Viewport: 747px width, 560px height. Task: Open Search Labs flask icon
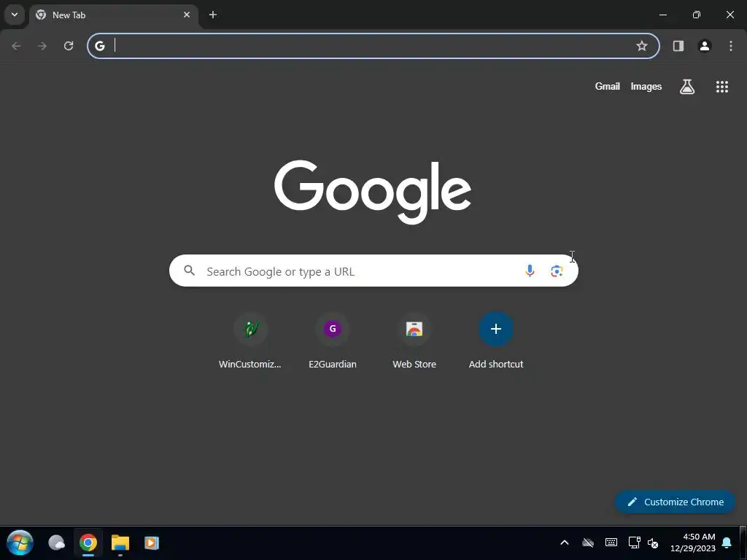pos(686,87)
